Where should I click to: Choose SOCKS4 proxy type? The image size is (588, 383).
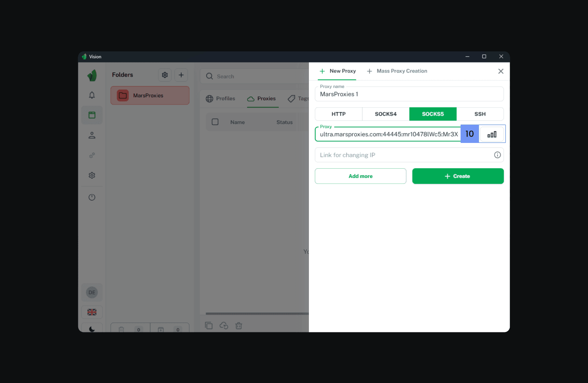pyautogui.click(x=386, y=114)
